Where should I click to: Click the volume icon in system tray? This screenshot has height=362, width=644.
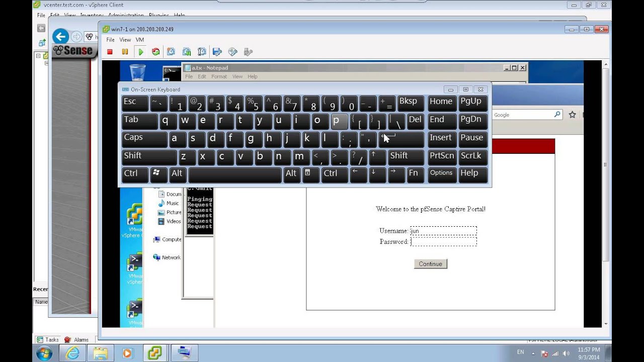click(565, 353)
